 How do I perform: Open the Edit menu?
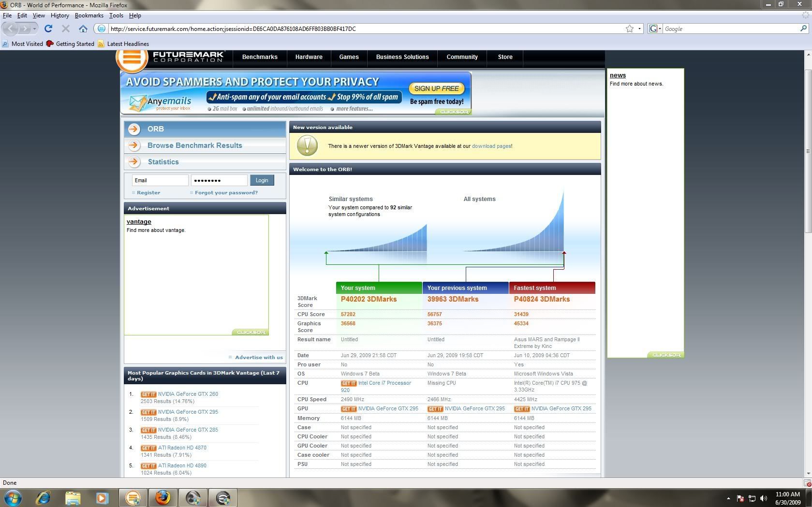pyautogui.click(x=22, y=15)
